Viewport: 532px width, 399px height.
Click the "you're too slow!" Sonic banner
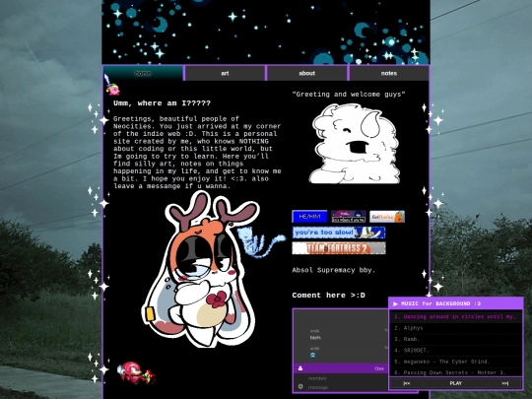click(x=339, y=233)
